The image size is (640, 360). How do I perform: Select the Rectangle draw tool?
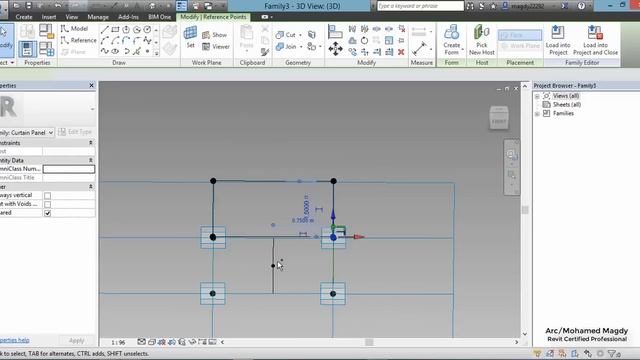[116, 29]
